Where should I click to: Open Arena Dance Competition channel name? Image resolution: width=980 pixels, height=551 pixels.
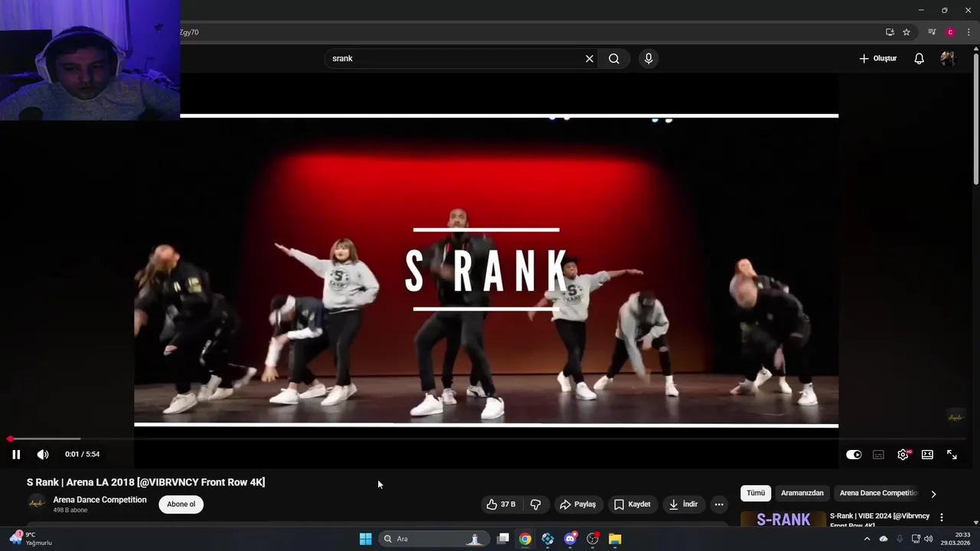(100, 500)
